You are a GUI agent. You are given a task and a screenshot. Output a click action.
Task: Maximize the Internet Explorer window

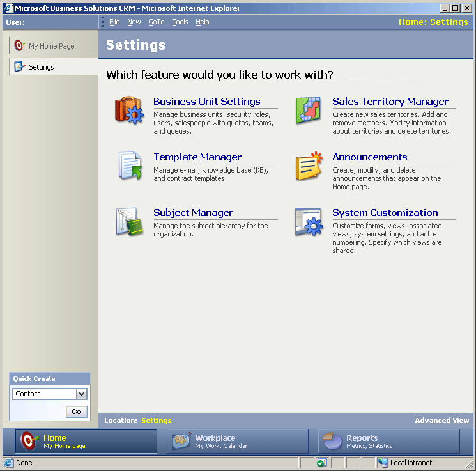coord(456,8)
